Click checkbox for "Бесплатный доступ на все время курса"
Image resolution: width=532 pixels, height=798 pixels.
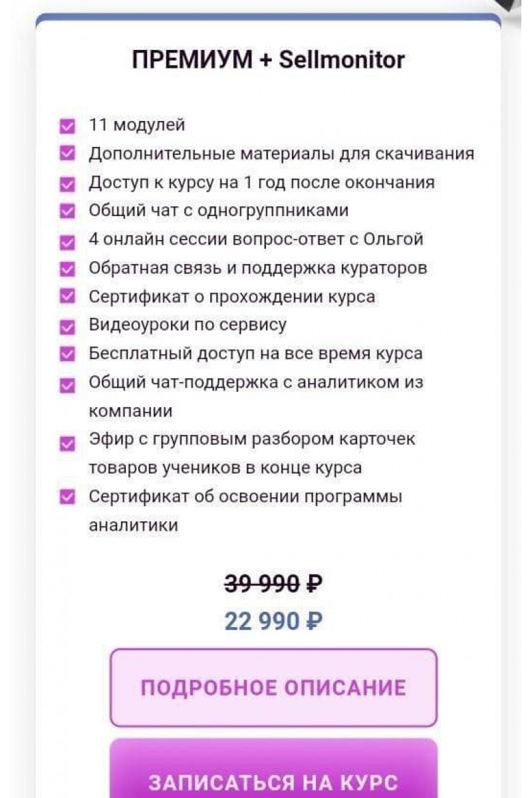point(67,354)
